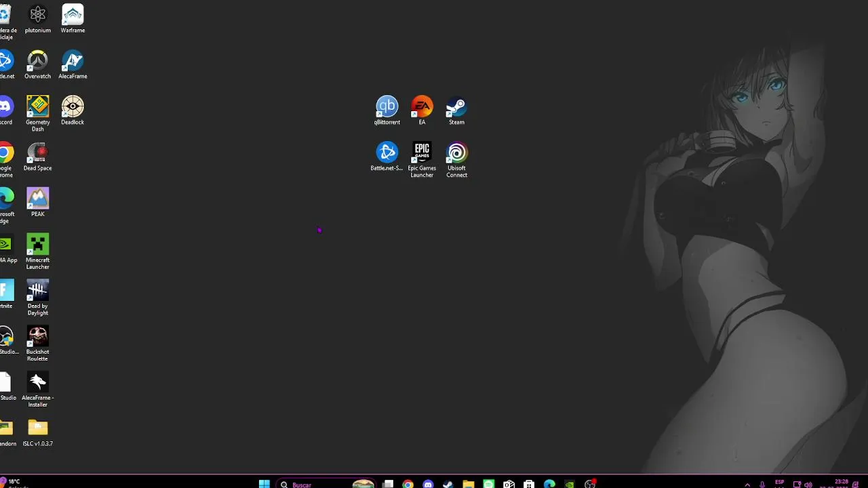Select the Steam desktop shortcut
868x488 pixels.
[x=456, y=110]
